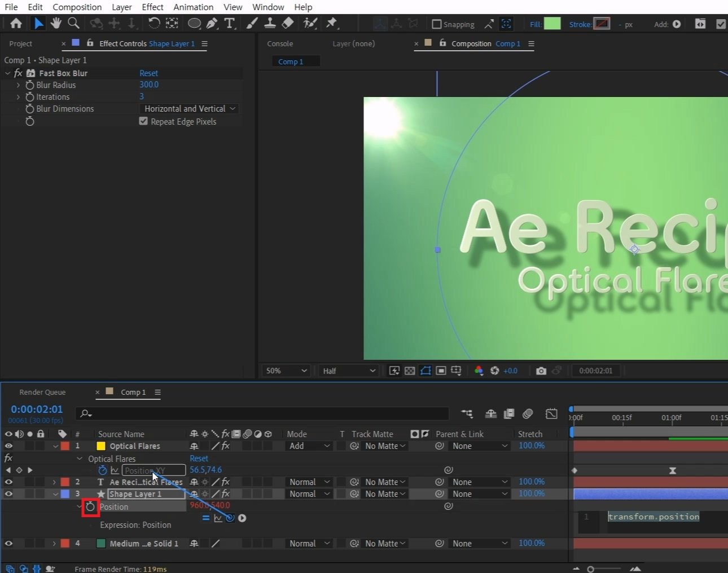Open the Stroke color swatch
The height and width of the screenshot is (573, 728).
click(x=602, y=24)
